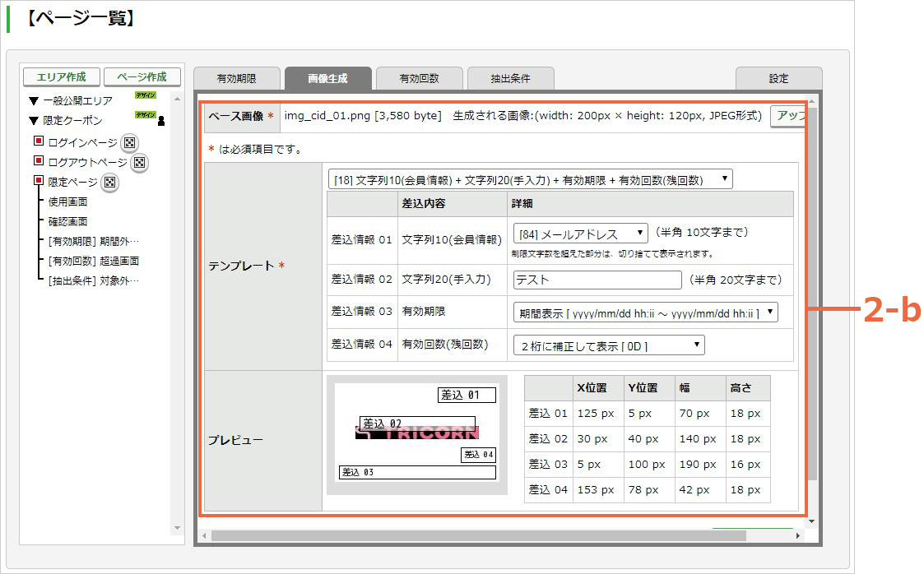Select 使用画面 in the tree

[67, 202]
